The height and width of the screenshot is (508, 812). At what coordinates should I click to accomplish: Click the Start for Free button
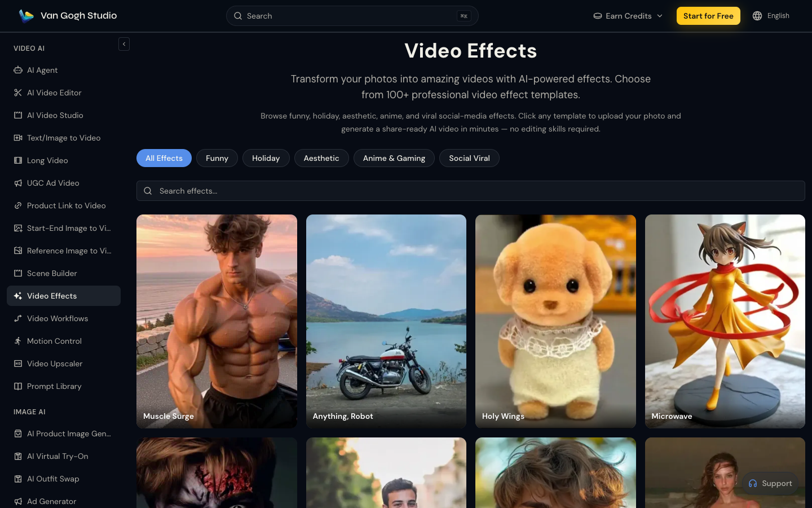point(708,16)
